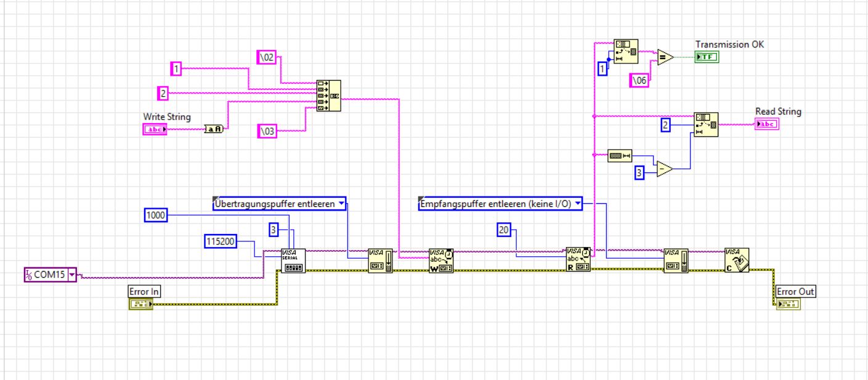868x380 pixels.
Task: Click the Transmission OK label
Action: click(729, 44)
